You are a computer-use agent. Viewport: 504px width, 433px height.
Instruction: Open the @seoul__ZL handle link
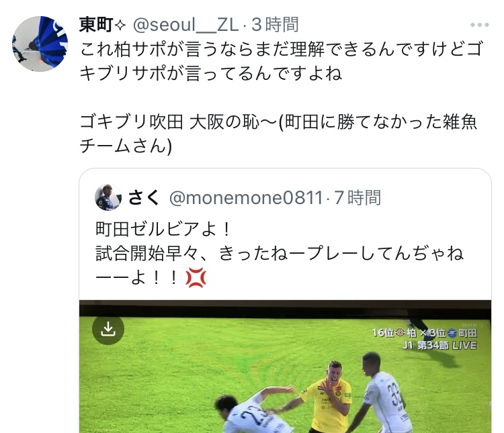coord(185,25)
